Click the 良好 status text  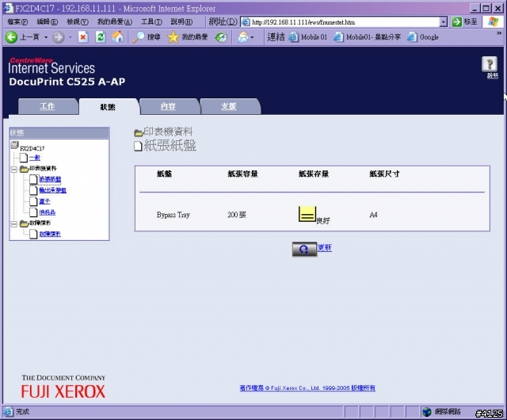tap(323, 221)
